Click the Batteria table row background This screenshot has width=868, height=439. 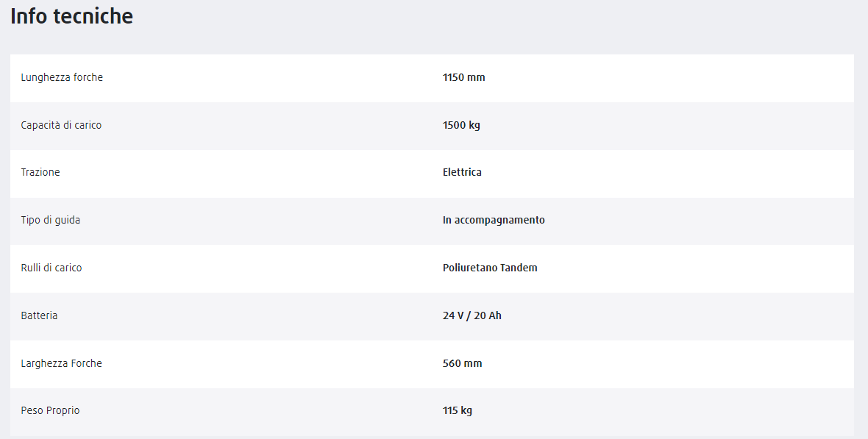432,316
